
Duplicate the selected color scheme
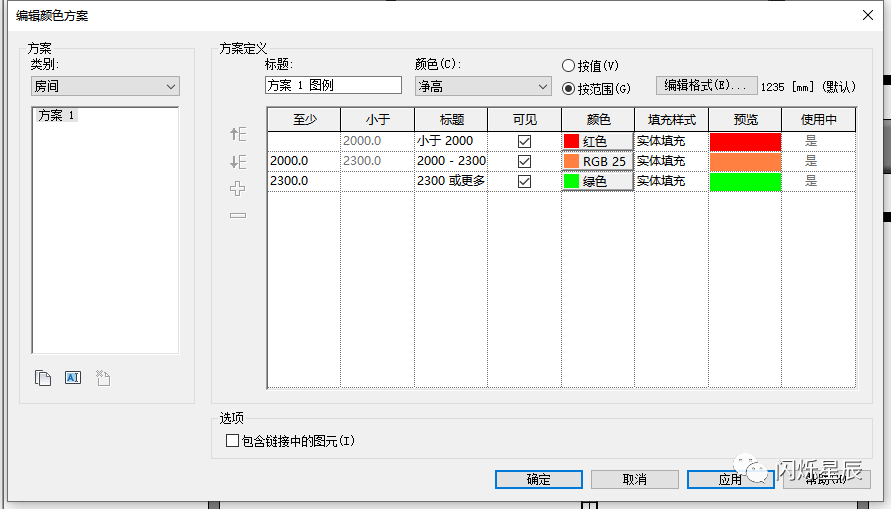pyautogui.click(x=43, y=378)
